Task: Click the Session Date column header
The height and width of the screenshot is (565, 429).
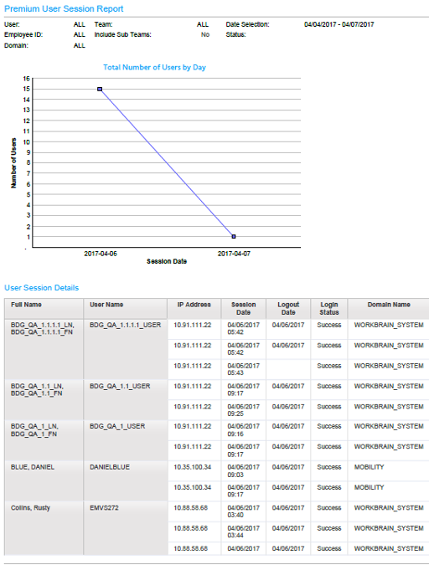Action: (x=244, y=308)
